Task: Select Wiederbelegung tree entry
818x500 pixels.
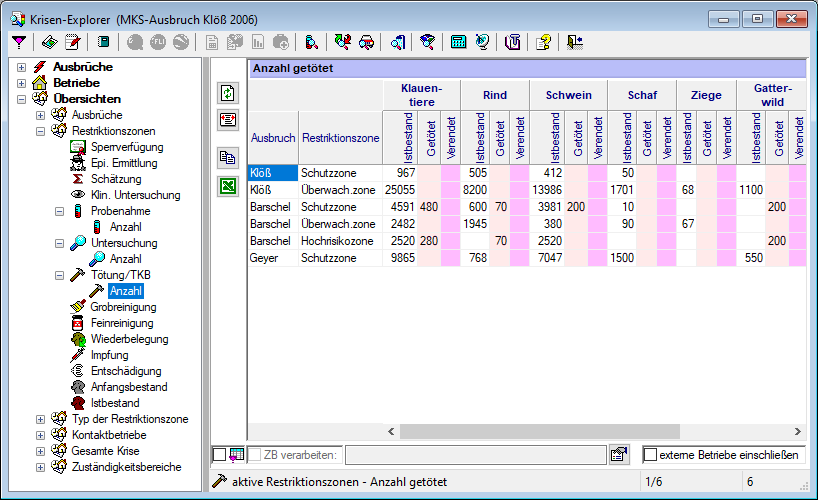Action: pos(129,339)
